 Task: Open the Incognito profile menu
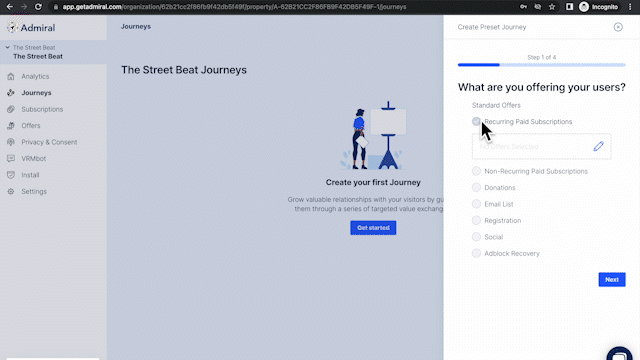tap(598, 7)
